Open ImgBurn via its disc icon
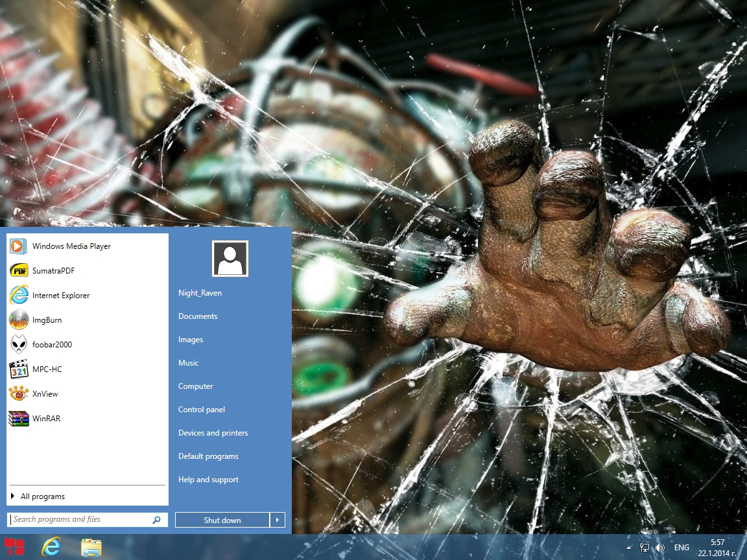747x560 pixels. 19,320
